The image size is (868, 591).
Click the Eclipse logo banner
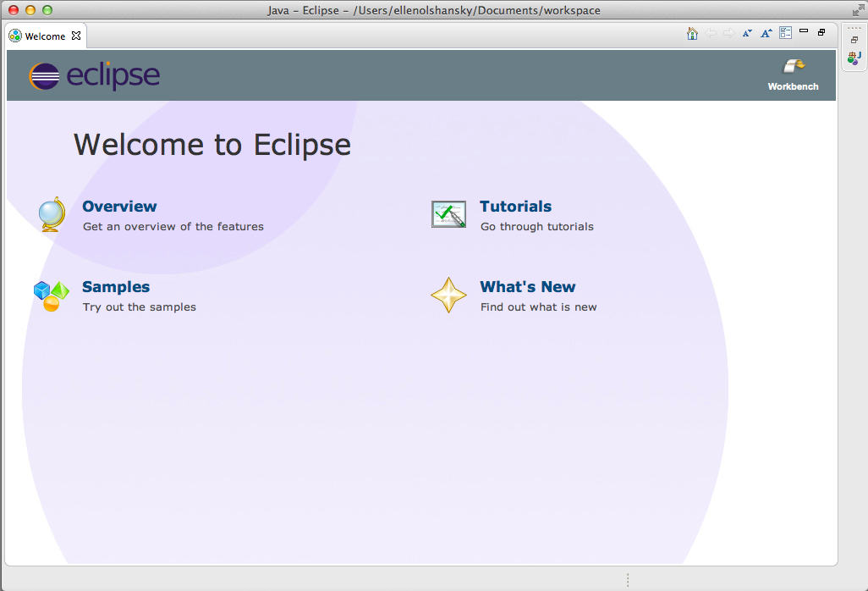coord(93,75)
